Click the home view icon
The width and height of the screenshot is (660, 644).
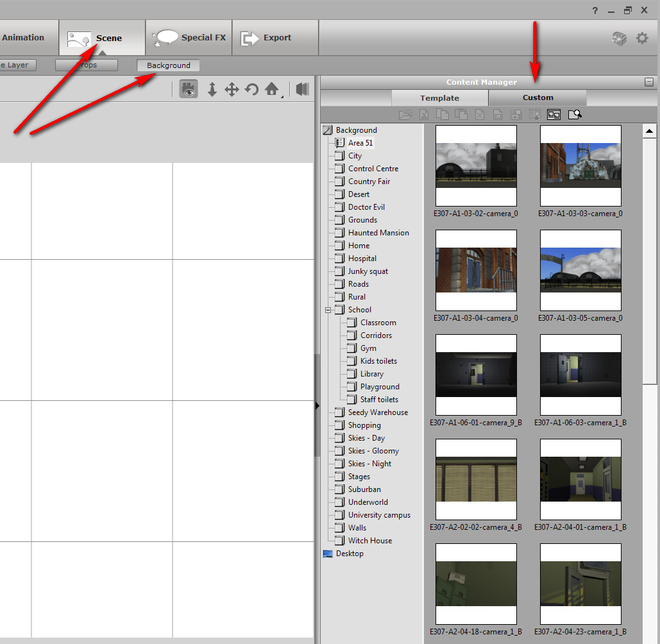272,89
